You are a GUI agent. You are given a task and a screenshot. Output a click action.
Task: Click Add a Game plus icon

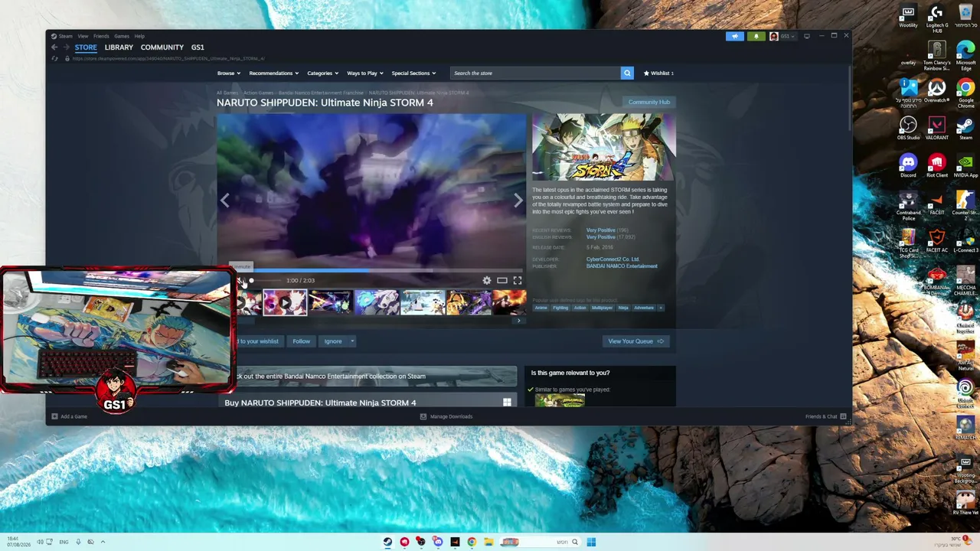coord(54,416)
